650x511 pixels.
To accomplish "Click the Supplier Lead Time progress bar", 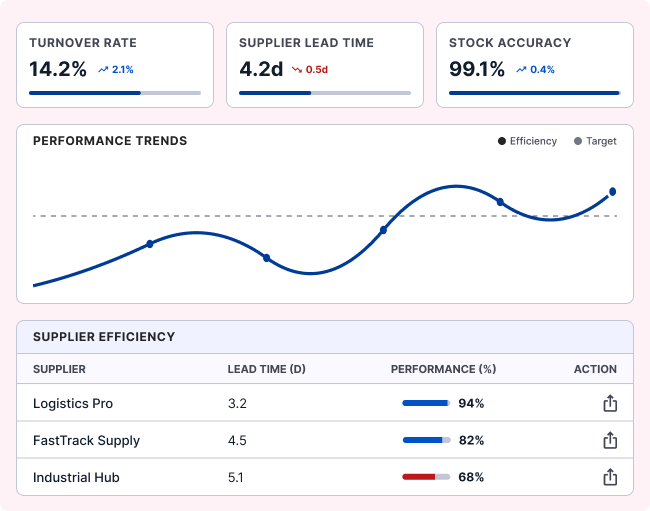I will click(325, 93).
